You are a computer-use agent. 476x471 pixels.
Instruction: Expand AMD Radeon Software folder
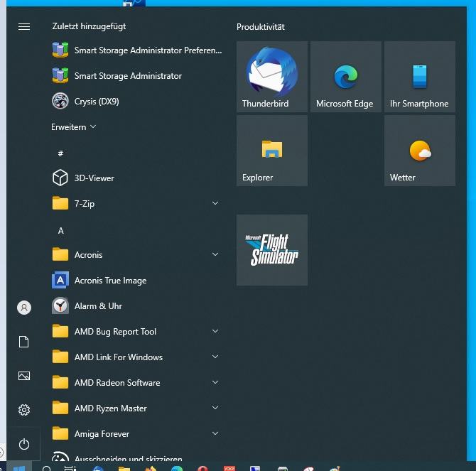[137, 383]
